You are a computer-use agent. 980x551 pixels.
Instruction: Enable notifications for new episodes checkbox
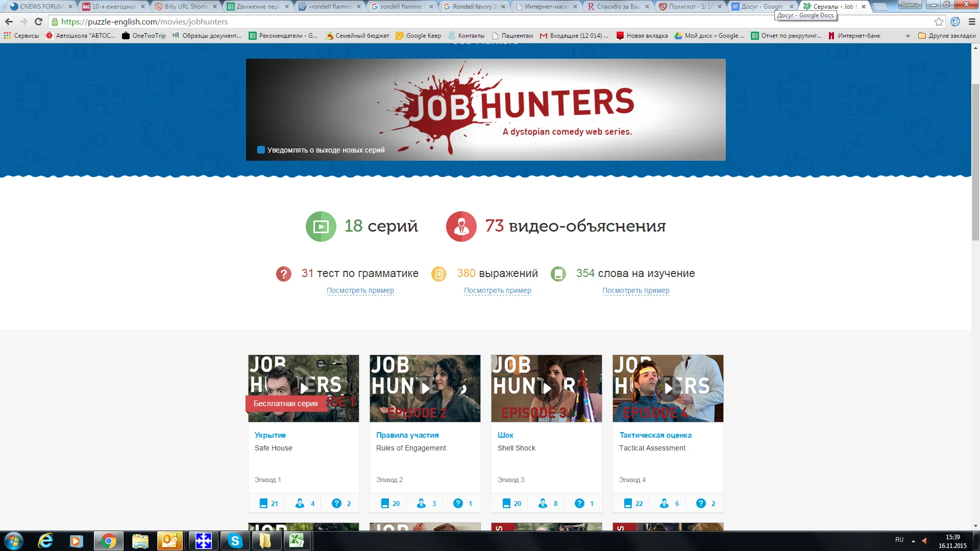click(261, 150)
